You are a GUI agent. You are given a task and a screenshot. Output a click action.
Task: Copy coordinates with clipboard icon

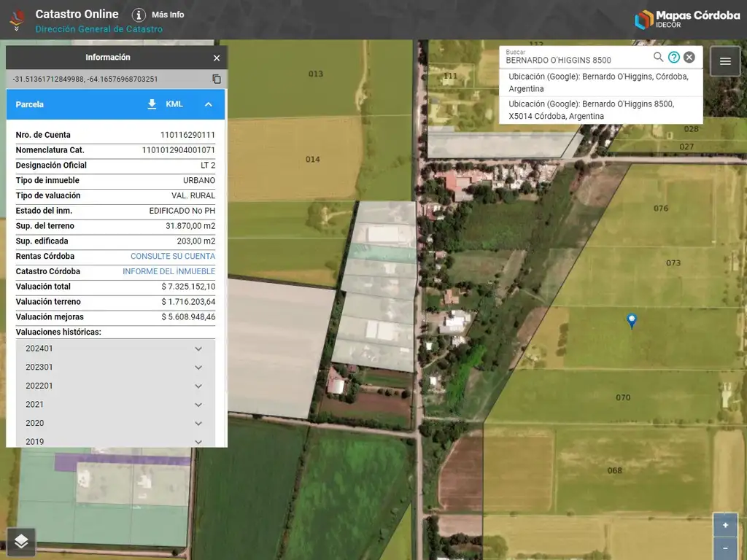[x=217, y=79]
